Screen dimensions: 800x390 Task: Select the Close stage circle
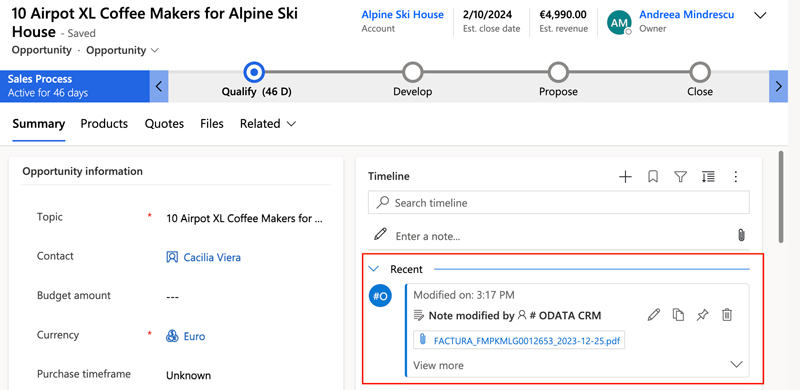click(700, 72)
